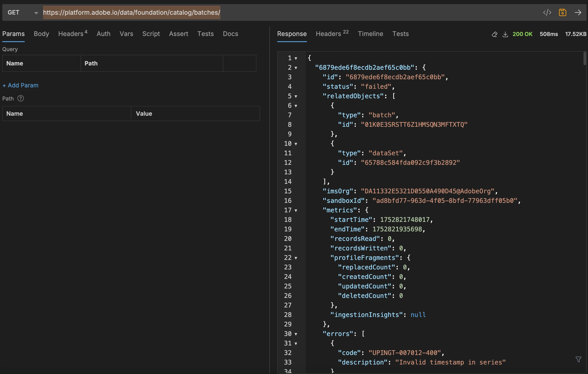Screen dimensions: 588x374
Task: Click the response panel vertical scrollbar
Action: coord(585,59)
